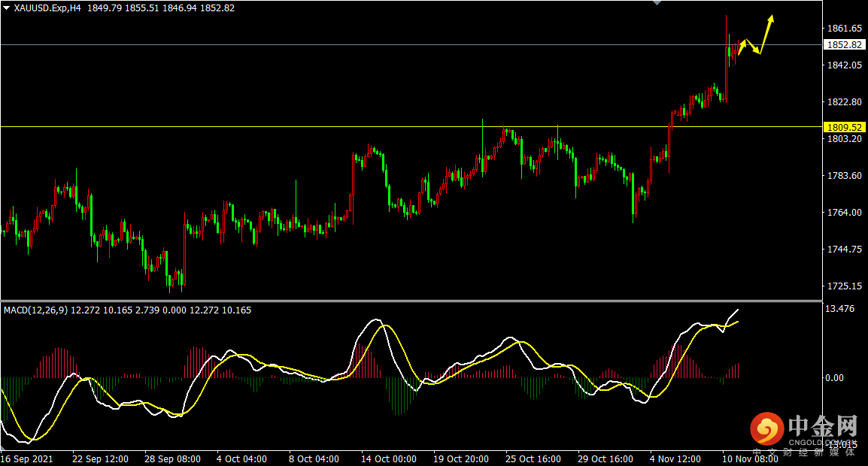The image size is (868, 466).
Task: Click the 28 Sep 08:00 time label
Action: pyautogui.click(x=173, y=458)
